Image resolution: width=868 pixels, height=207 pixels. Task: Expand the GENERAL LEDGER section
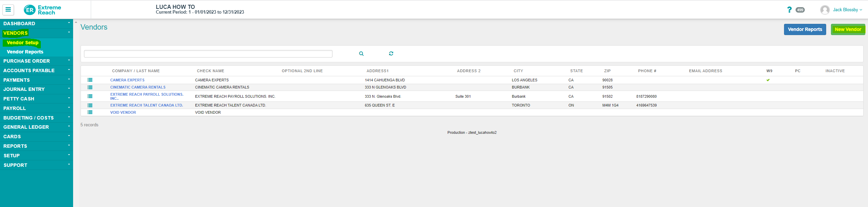(26, 127)
